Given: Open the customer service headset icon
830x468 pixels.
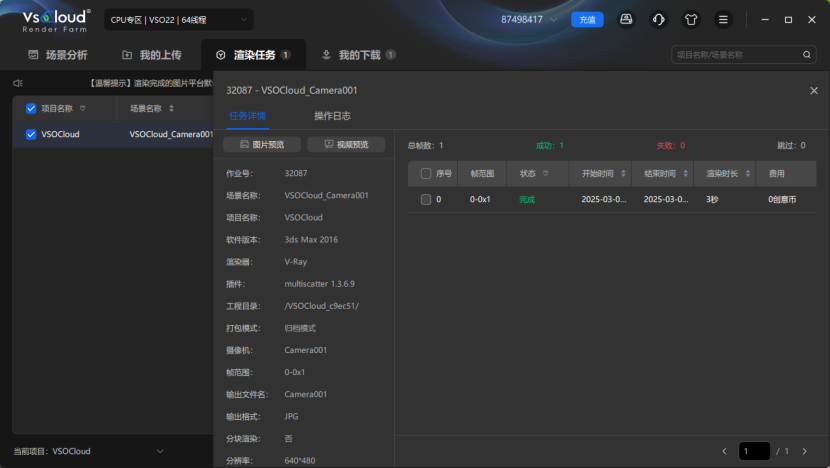Looking at the screenshot, I should [658, 19].
